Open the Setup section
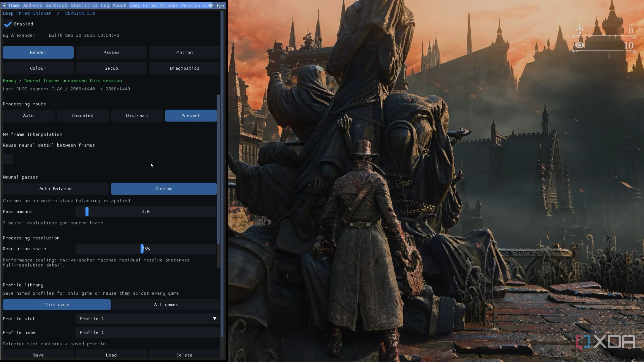The height and width of the screenshot is (362, 644). coord(111,68)
